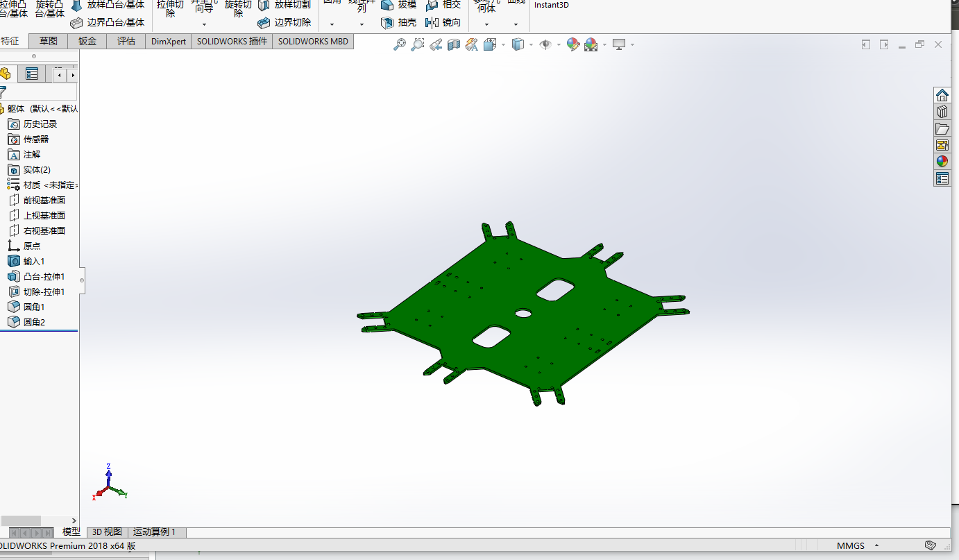Open the dropdown arrow next to Display Style
Image resolution: width=959 pixels, height=560 pixels.
coord(531,45)
